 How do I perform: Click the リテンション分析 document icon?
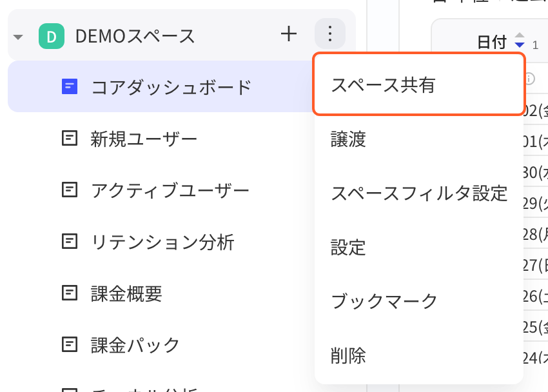click(70, 241)
